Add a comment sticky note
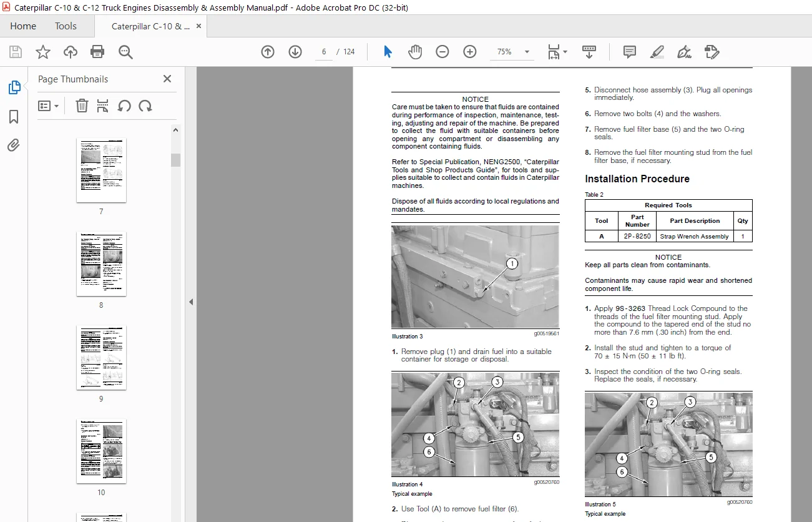812x522 pixels. coord(630,52)
